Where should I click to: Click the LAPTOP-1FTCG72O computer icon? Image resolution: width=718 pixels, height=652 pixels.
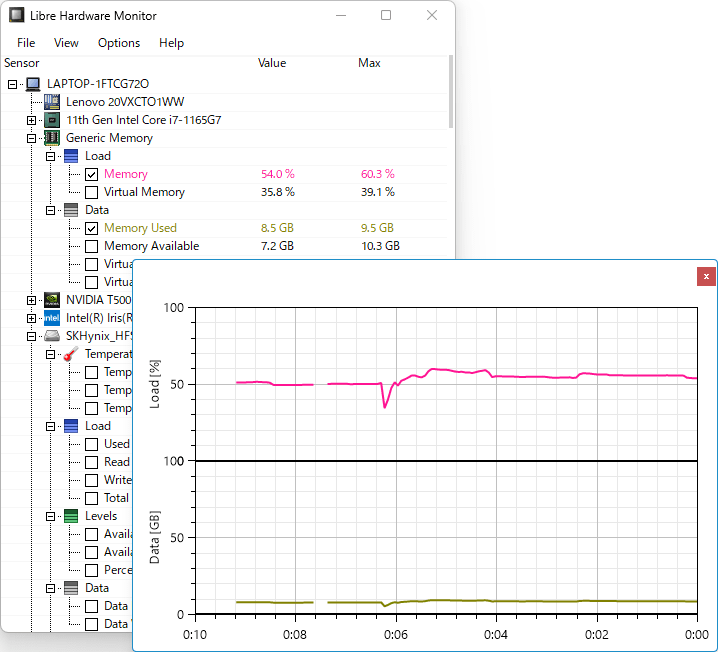pos(33,84)
